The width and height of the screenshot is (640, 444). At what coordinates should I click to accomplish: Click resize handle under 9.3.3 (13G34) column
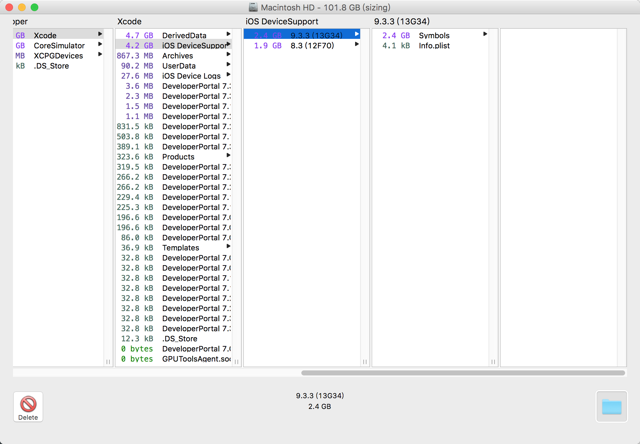493,362
